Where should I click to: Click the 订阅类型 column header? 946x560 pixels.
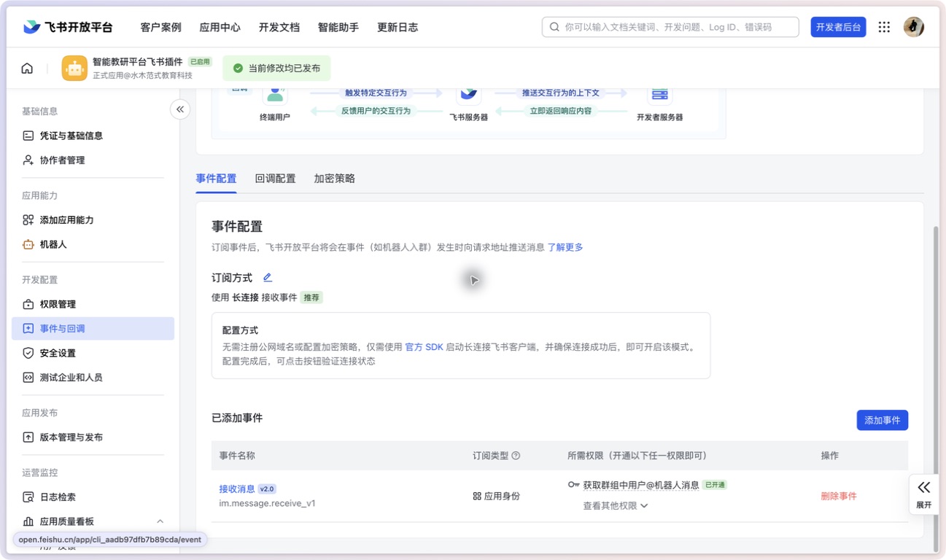point(490,456)
